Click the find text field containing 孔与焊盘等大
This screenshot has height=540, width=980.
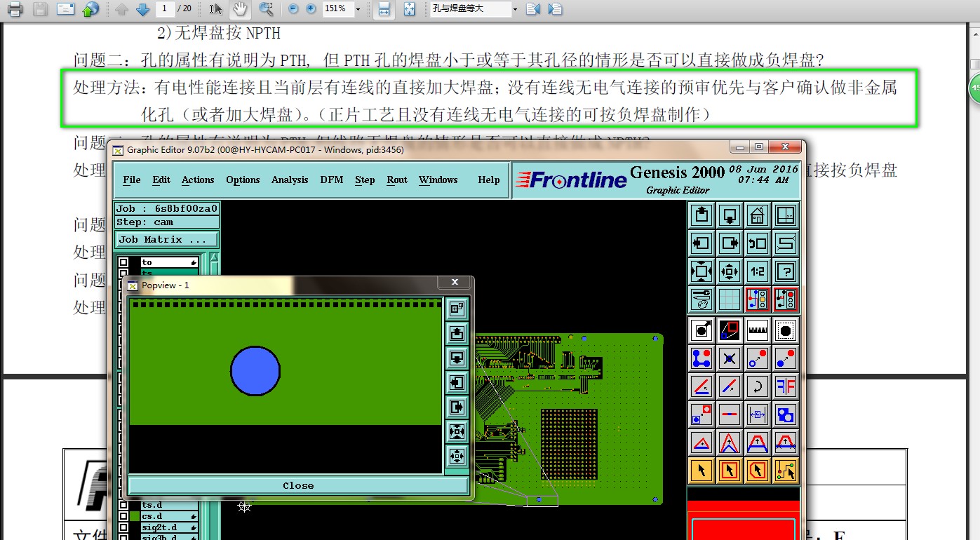pos(470,9)
